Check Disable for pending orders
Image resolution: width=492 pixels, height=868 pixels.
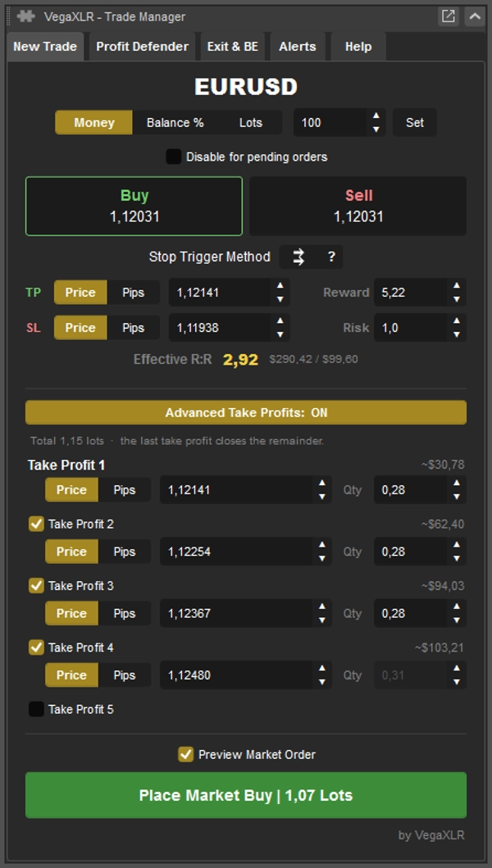pos(174,157)
